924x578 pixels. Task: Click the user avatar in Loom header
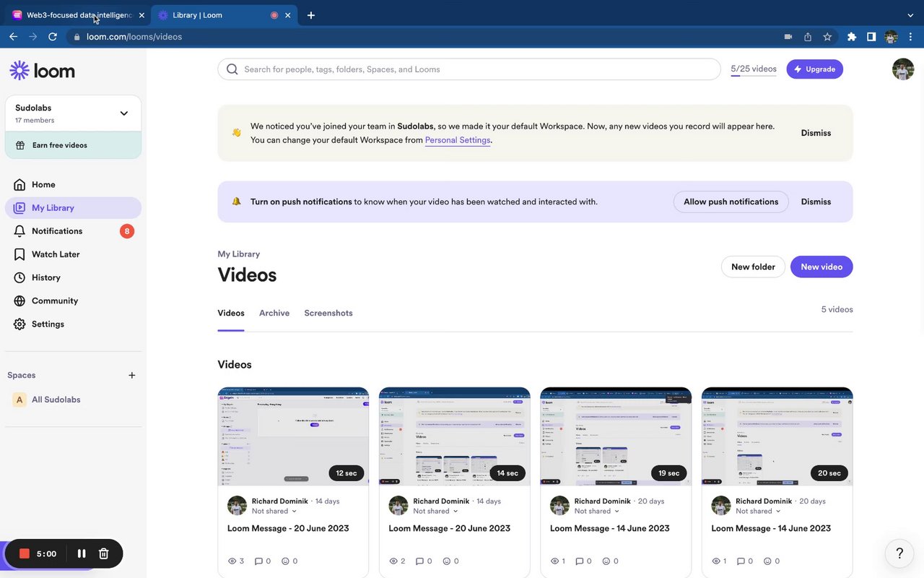pyautogui.click(x=903, y=69)
